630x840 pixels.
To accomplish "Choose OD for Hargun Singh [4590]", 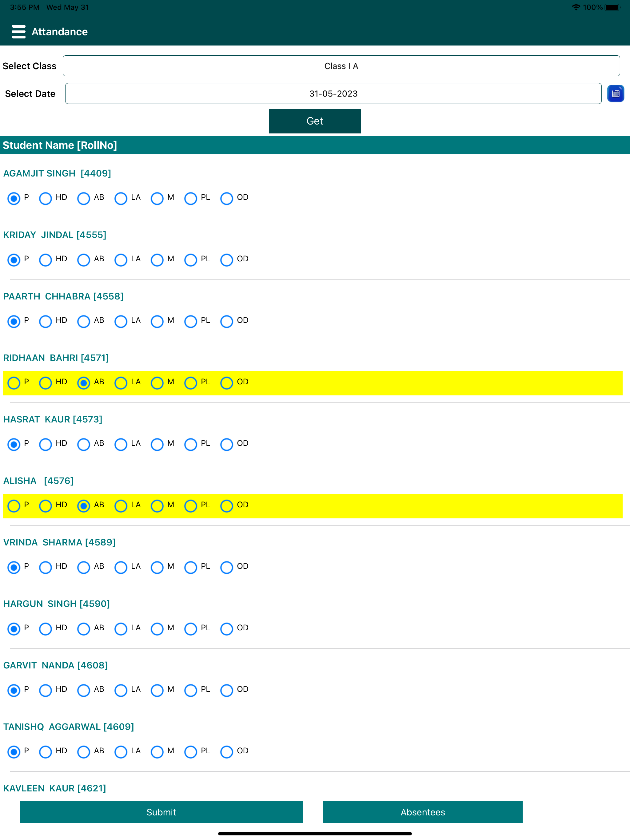I will click(x=226, y=629).
